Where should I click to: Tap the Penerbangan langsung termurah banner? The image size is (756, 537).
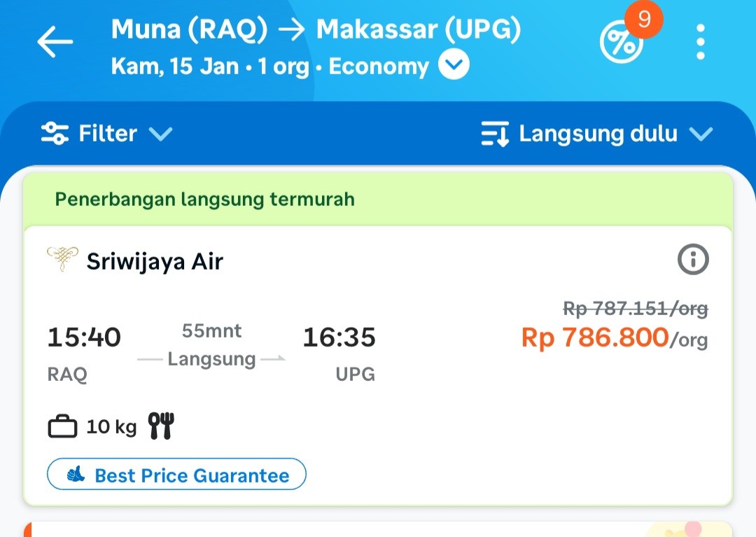[x=204, y=200]
